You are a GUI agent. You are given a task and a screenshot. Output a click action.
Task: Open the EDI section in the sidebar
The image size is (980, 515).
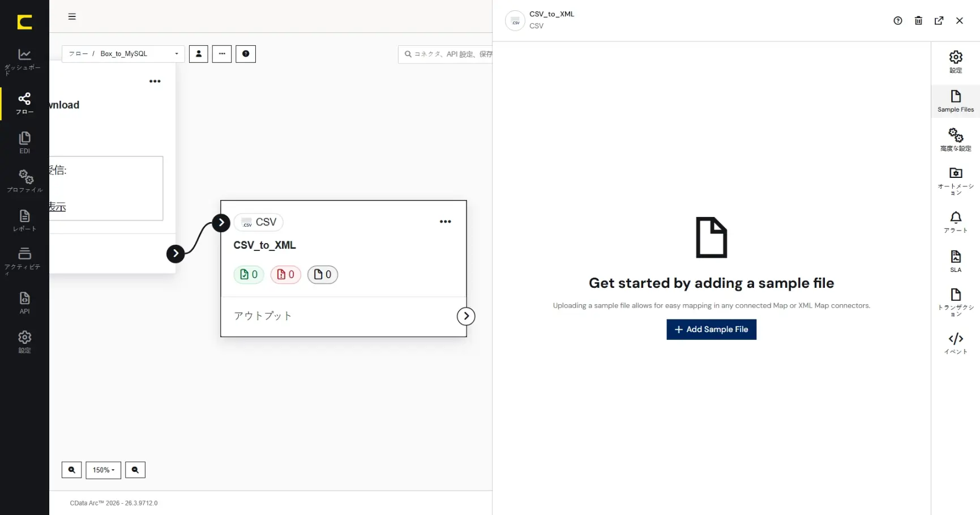pyautogui.click(x=24, y=143)
